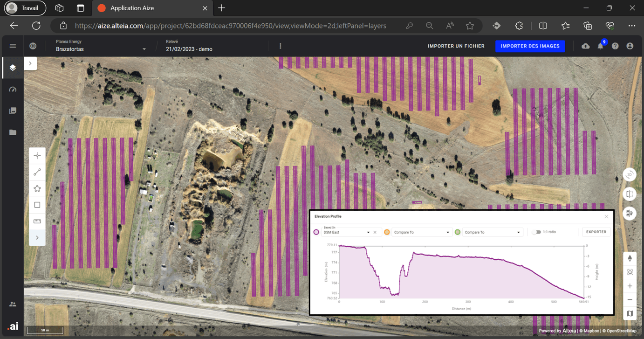Click the IMPORTER DES IMAGES button
Viewport: 644px width, 339px height.
tap(530, 46)
